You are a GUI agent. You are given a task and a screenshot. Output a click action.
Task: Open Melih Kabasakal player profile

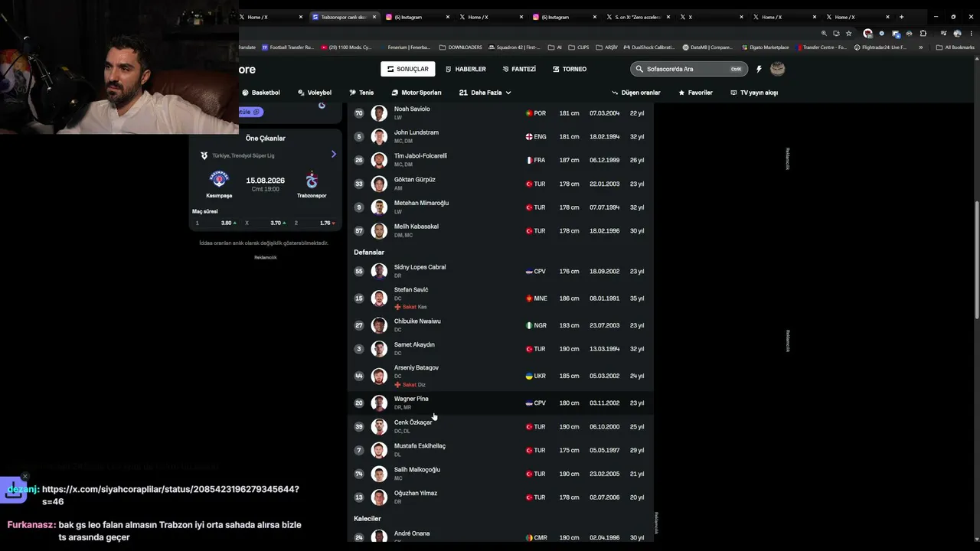(501, 231)
